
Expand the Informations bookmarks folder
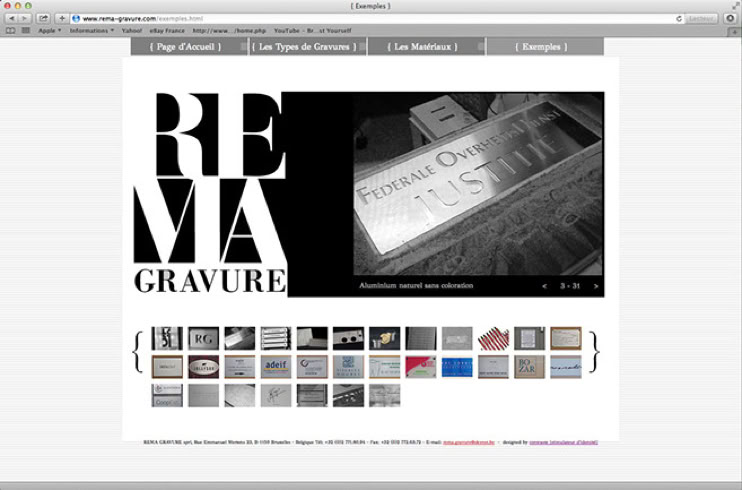[x=92, y=30]
